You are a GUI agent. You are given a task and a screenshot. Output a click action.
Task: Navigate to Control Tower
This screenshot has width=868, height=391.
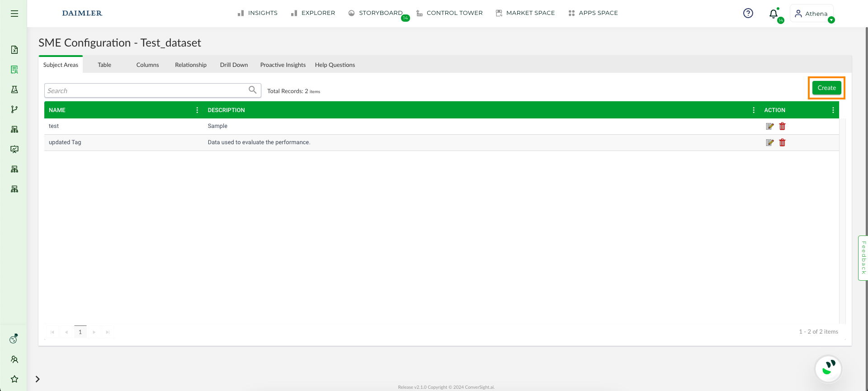coord(449,13)
